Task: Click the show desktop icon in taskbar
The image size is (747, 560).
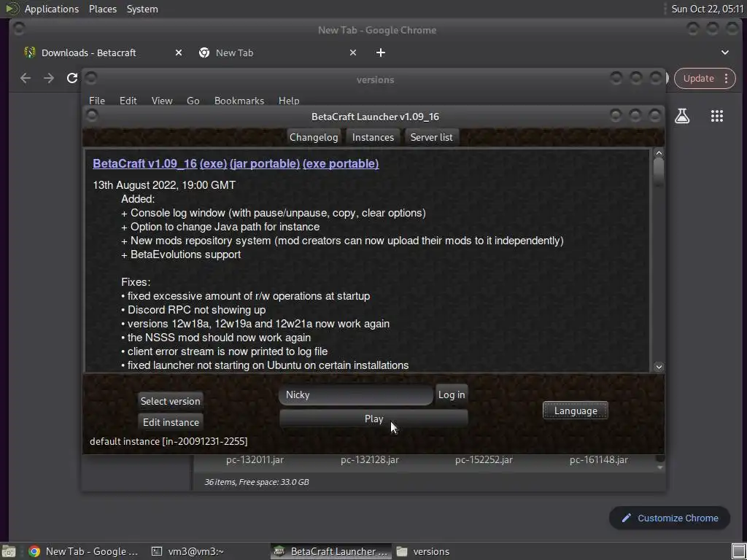Action: point(9,551)
